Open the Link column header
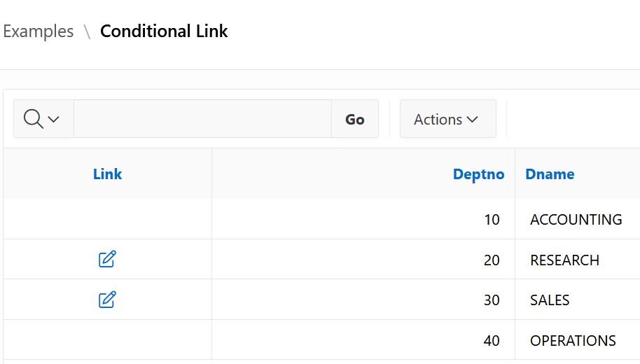Screen dimensions: 640x364 pos(107,174)
